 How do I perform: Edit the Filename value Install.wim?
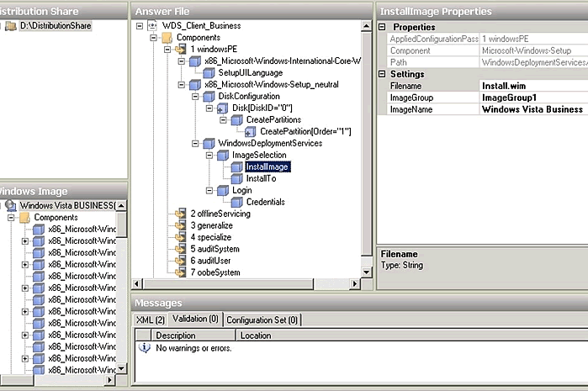533,86
